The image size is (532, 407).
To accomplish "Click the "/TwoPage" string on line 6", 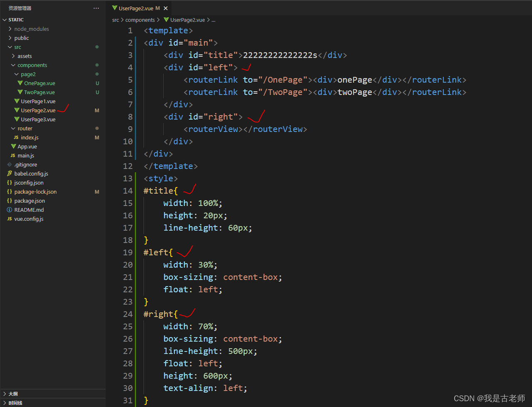I will 283,92.
